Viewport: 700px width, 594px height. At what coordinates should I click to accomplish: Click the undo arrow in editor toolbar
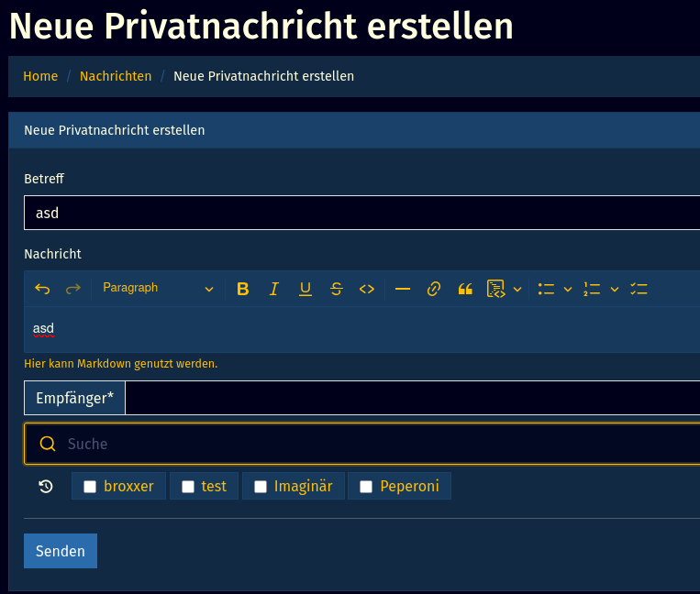click(x=42, y=289)
